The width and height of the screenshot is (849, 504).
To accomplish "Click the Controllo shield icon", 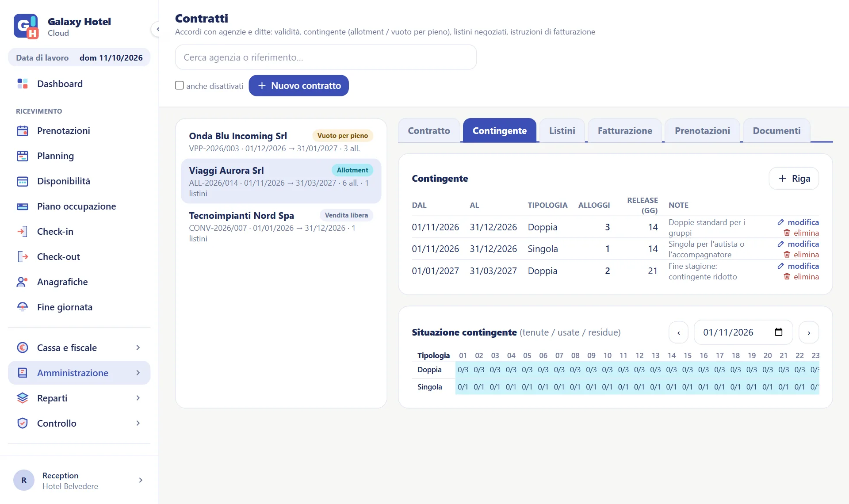I will [x=23, y=423].
